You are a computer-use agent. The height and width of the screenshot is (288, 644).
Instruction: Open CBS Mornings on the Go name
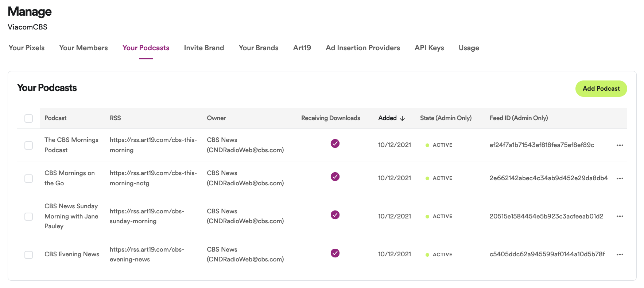pyautogui.click(x=70, y=178)
